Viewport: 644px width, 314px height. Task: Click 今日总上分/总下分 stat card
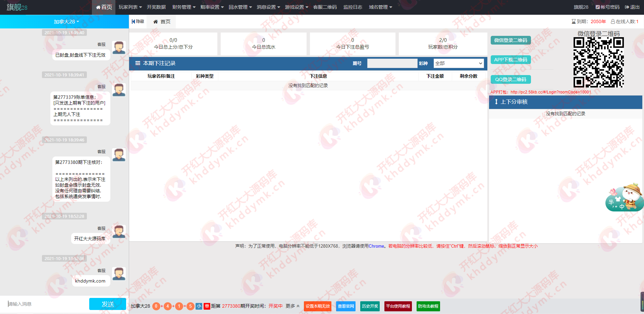173,44
